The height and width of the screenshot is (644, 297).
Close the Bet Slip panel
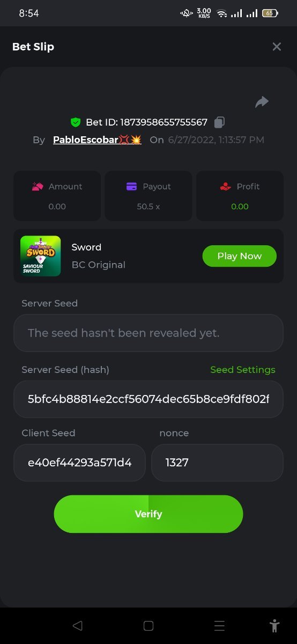[277, 47]
